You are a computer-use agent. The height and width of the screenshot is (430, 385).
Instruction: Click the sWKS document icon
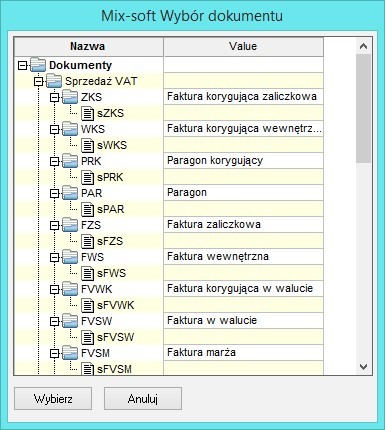tap(88, 145)
